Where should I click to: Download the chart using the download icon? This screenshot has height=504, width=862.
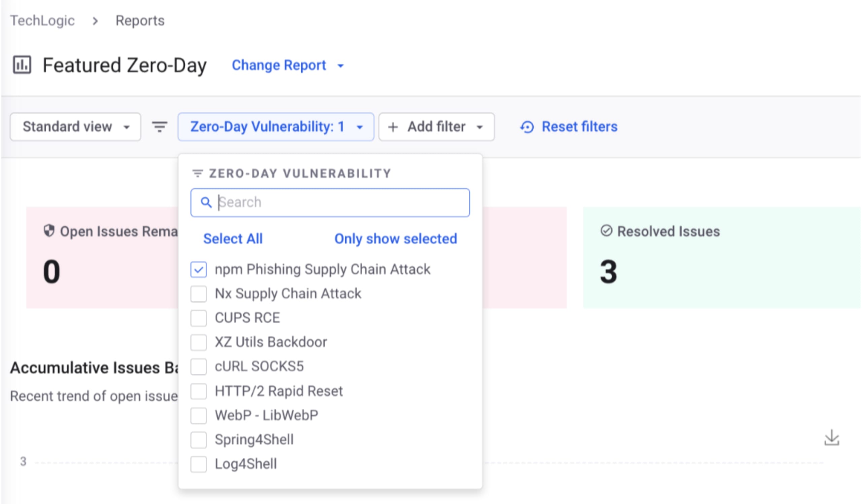pyautogui.click(x=832, y=438)
